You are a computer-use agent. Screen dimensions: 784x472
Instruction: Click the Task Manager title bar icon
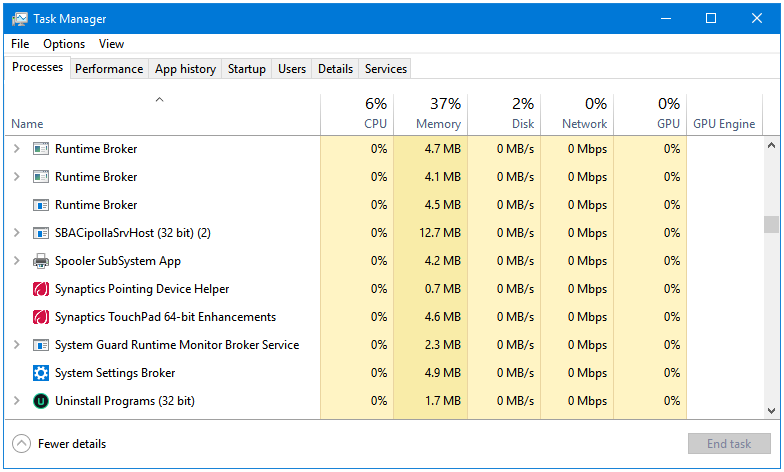[x=20, y=19]
